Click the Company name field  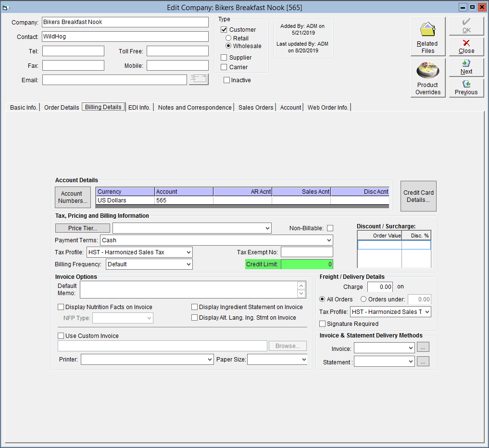pyautogui.click(x=125, y=22)
